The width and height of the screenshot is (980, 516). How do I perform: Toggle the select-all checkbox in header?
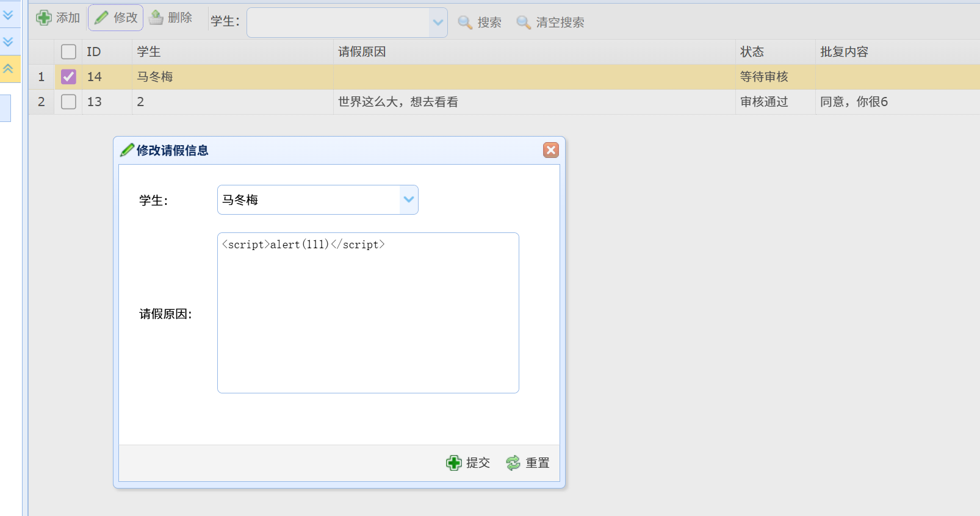click(x=68, y=52)
